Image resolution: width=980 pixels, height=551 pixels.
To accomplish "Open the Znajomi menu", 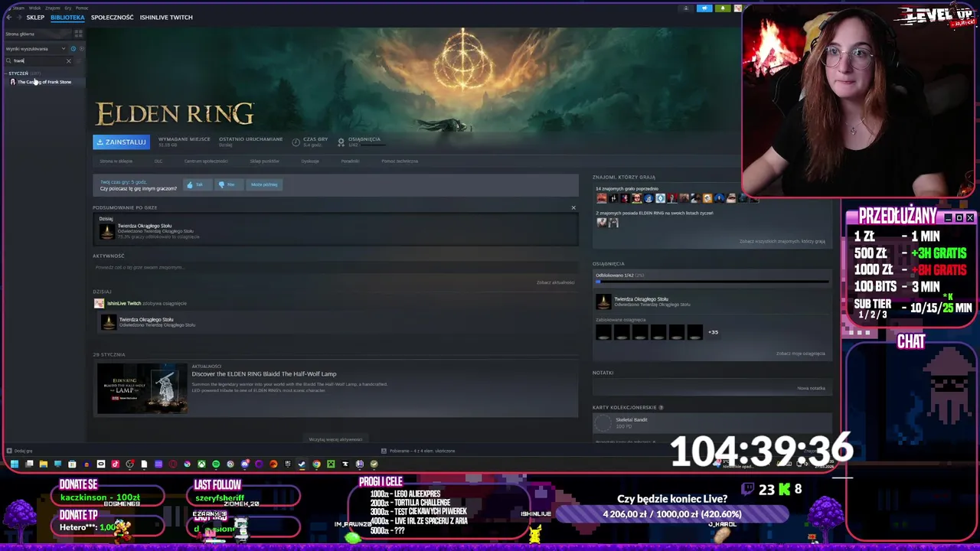I will [x=52, y=8].
